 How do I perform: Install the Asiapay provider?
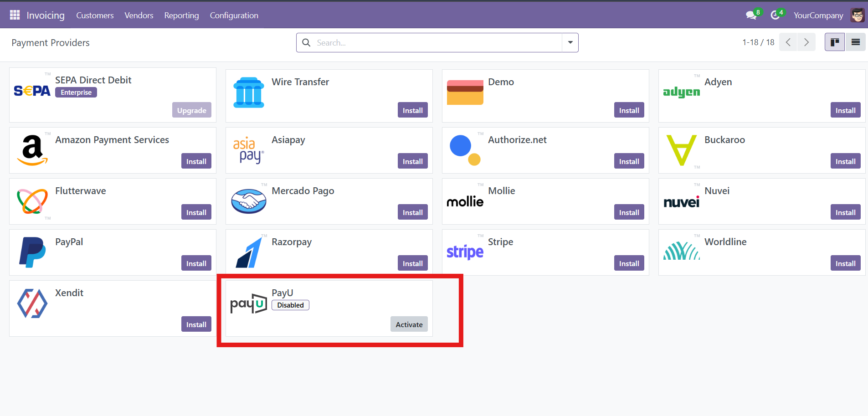pos(413,161)
